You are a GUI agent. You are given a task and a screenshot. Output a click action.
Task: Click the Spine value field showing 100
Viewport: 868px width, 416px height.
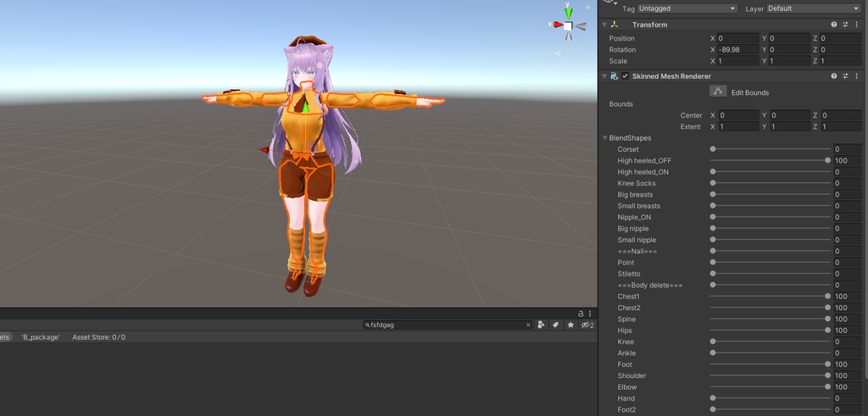(848, 319)
